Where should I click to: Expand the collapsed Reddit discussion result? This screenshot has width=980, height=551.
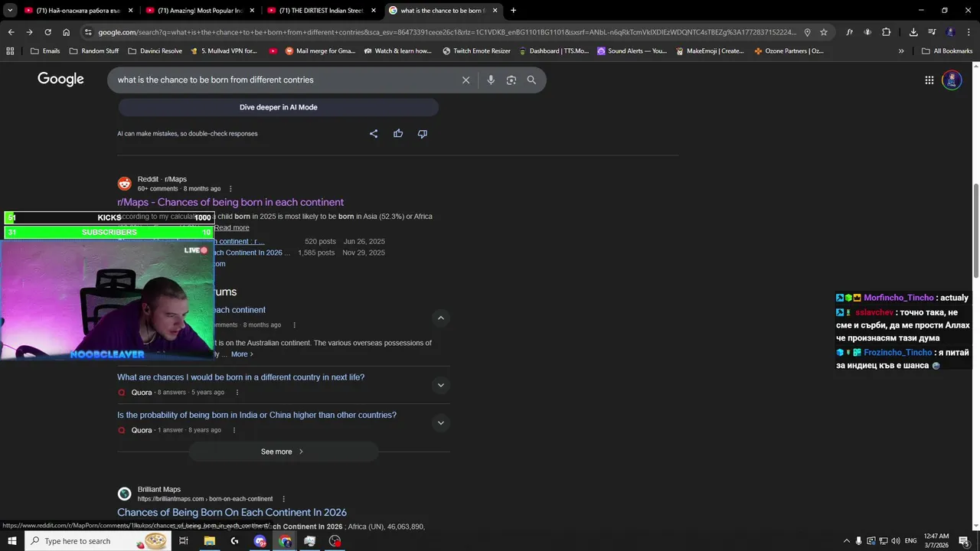440,318
